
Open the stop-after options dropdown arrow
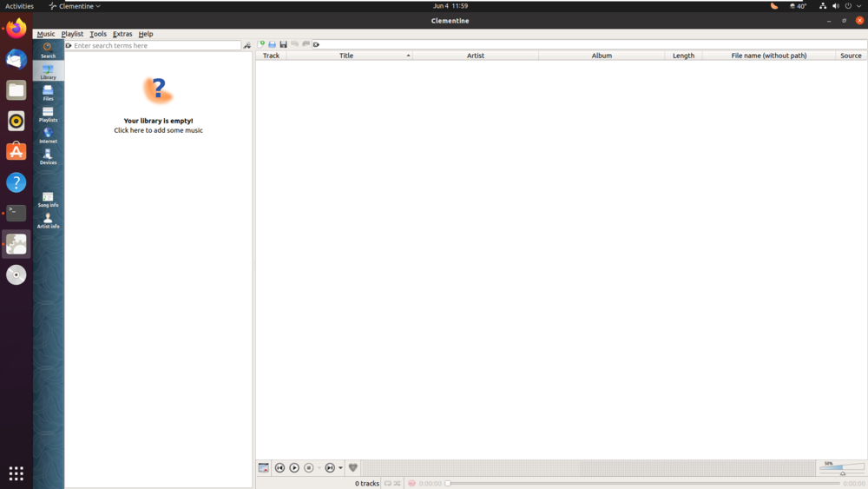[x=319, y=468]
